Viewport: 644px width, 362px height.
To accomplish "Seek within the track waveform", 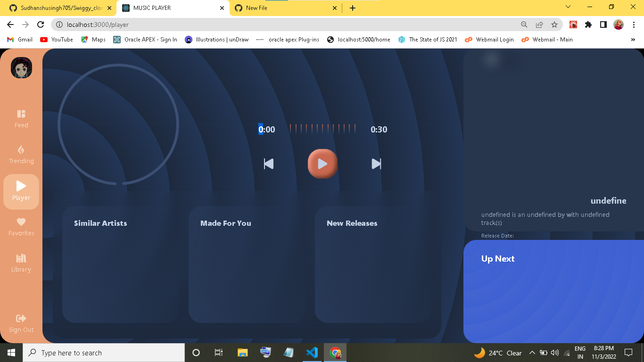I will (323, 128).
